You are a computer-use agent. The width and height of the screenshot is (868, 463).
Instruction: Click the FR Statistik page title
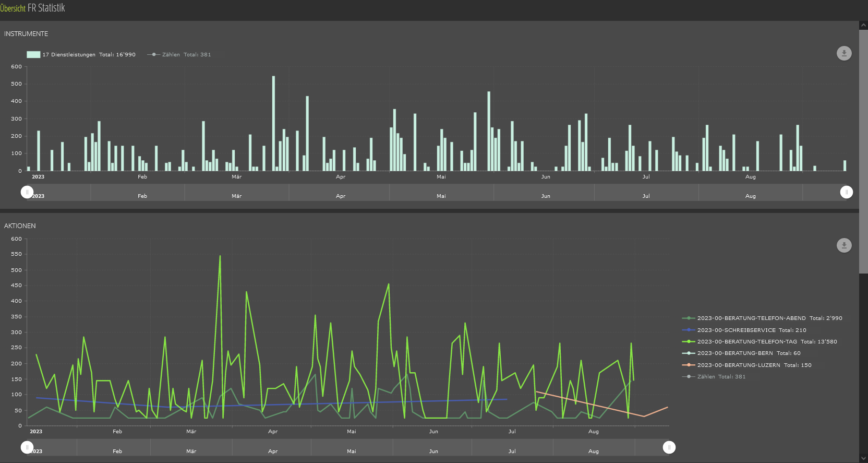click(46, 8)
